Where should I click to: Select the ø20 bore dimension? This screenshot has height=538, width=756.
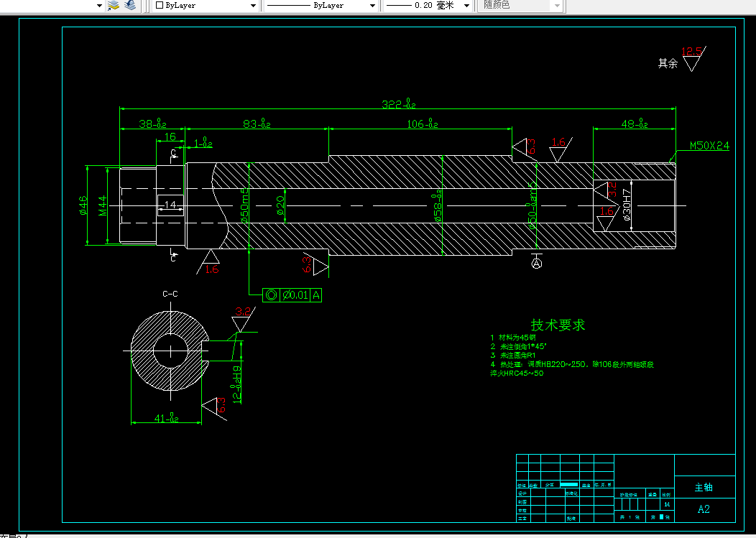[280, 206]
